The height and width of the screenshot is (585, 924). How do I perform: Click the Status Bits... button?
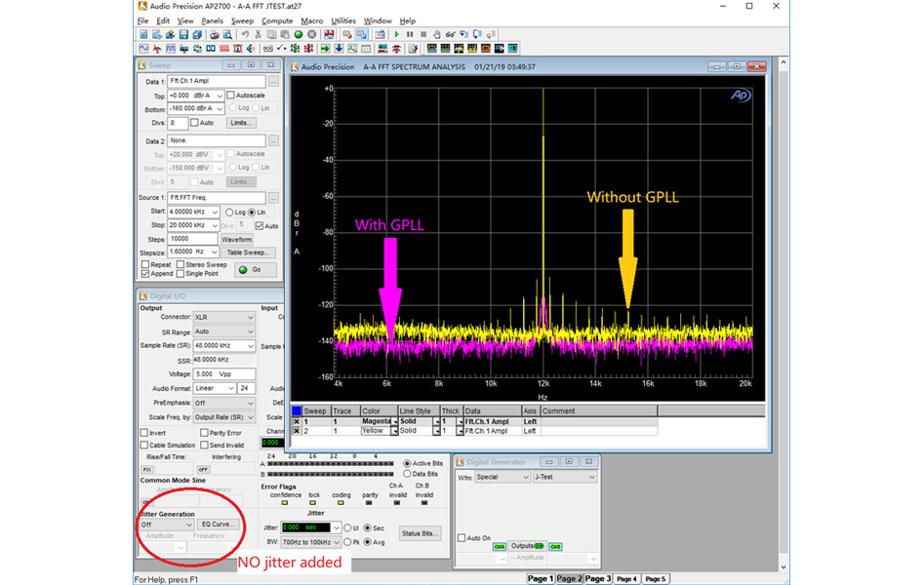[x=420, y=533]
